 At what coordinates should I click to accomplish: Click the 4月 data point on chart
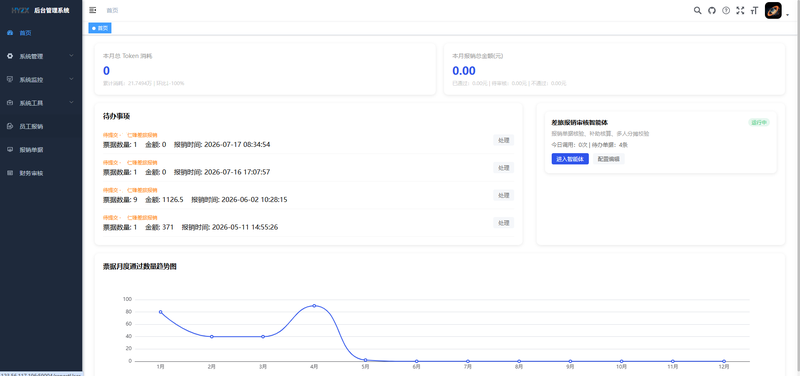pos(314,306)
